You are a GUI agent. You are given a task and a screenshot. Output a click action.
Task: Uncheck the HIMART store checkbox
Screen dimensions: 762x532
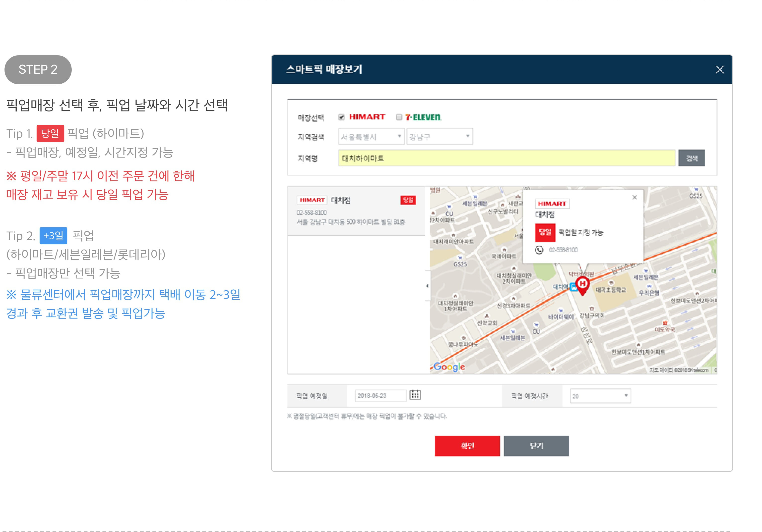tap(341, 117)
